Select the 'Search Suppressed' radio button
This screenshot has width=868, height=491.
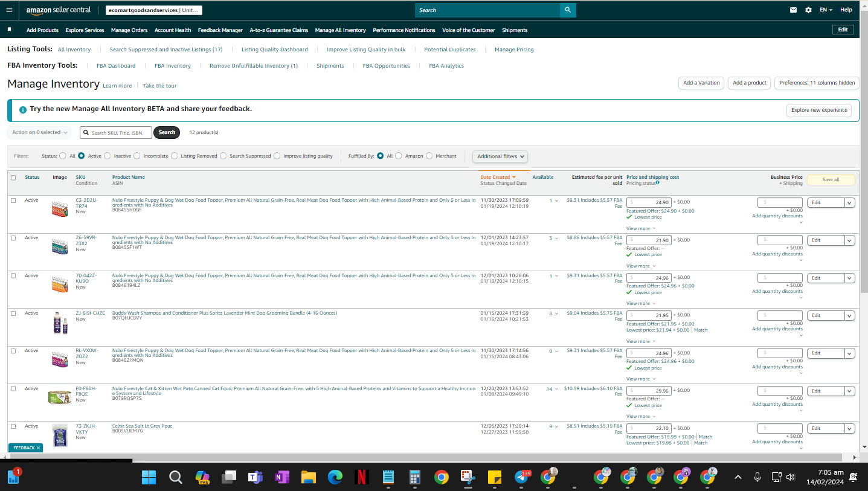223,156
